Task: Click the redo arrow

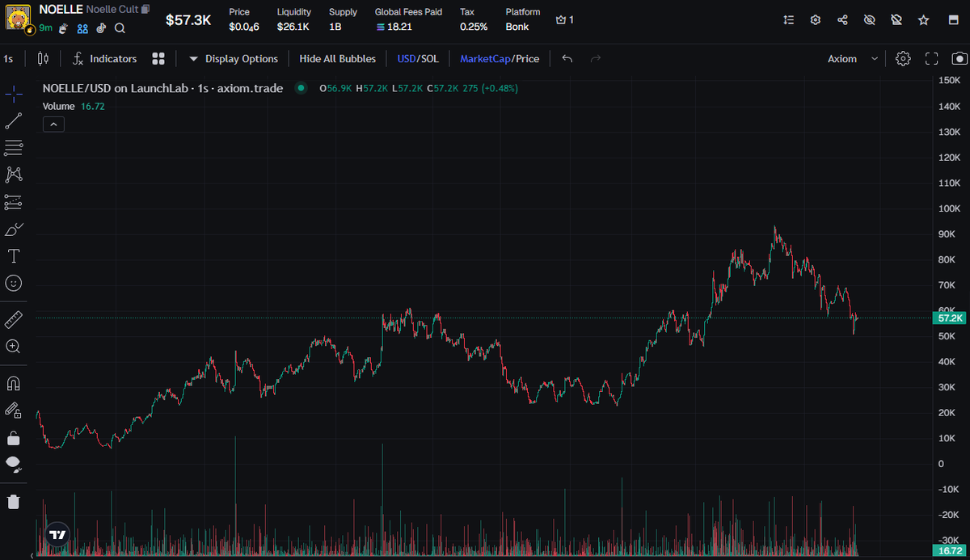Action: [596, 59]
